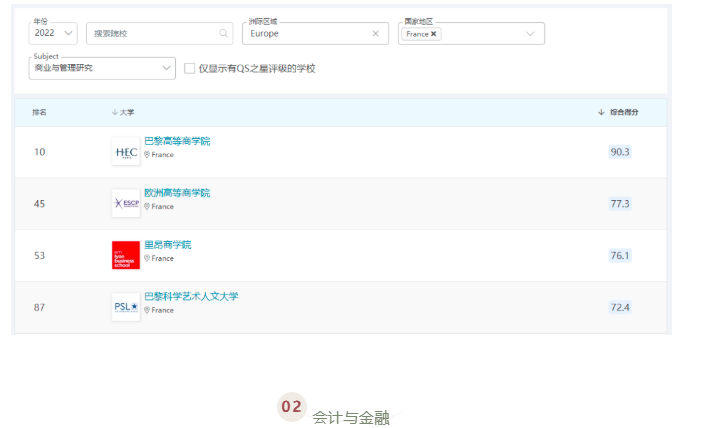Click the HEC Paris logo
Image resolution: width=705 pixels, height=428 pixels.
coord(126,152)
